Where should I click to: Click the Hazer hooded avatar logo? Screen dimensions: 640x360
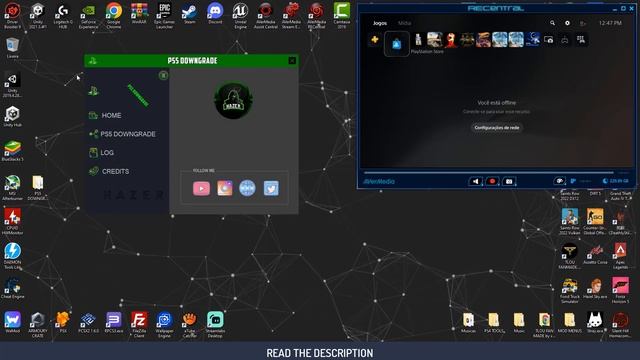click(x=233, y=100)
